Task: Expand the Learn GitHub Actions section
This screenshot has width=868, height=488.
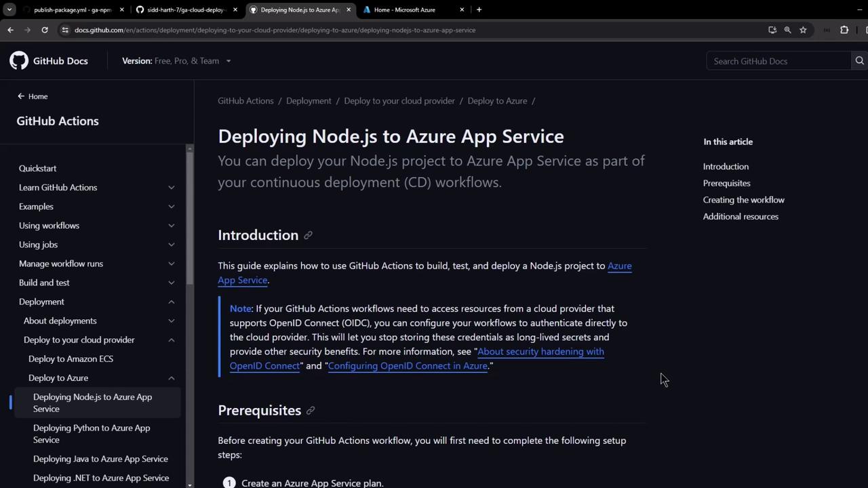Action: 171,188
